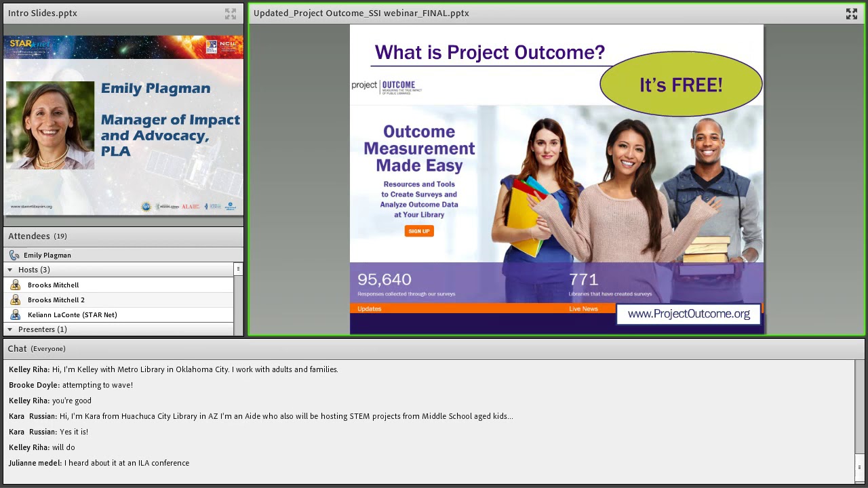Screen dimensions: 868x488
Task: Click host icon next to Keliann LaConte
Action: point(15,315)
